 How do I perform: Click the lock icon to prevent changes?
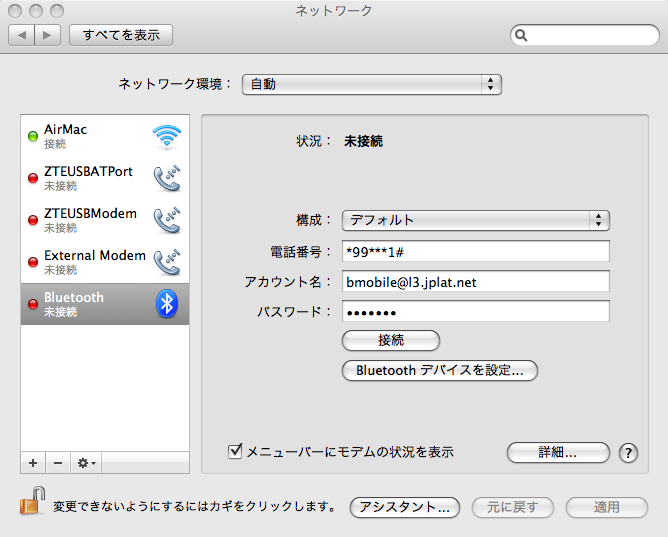[x=33, y=501]
